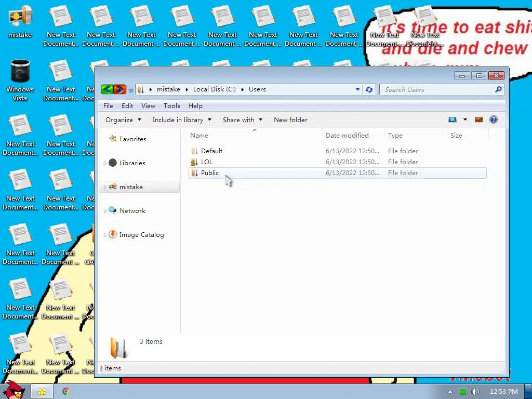The height and width of the screenshot is (399, 532).
Task: Click the green tray status icon
Action: (463, 392)
